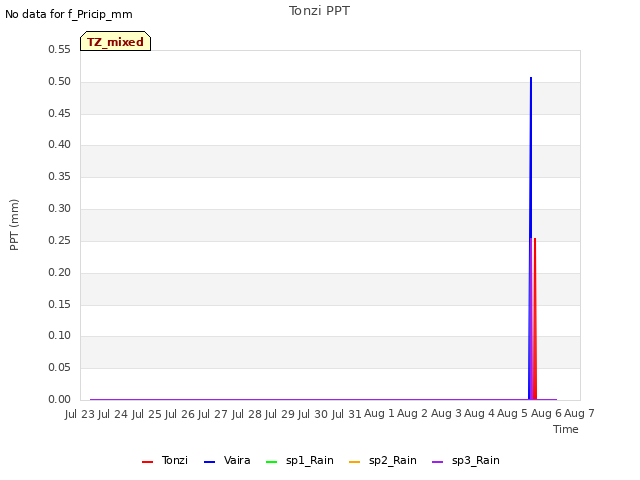
Task: Toggle the sp3_Rain legend entry
Action: [x=466, y=460]
